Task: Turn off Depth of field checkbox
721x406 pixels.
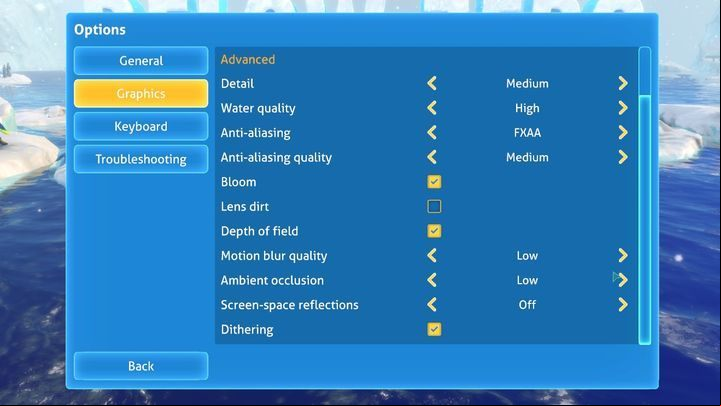Action: pos(434,231)
